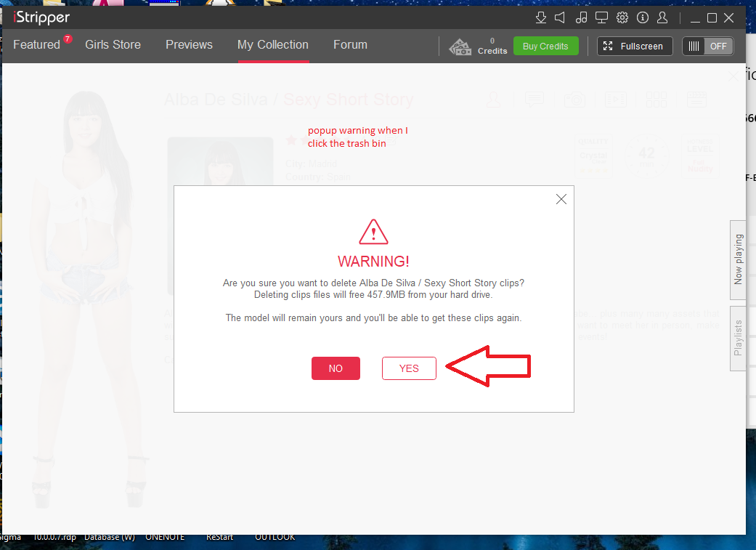756x550 pixels.
Task: Open the Forum tab
Action: click(x=351, y=45)
